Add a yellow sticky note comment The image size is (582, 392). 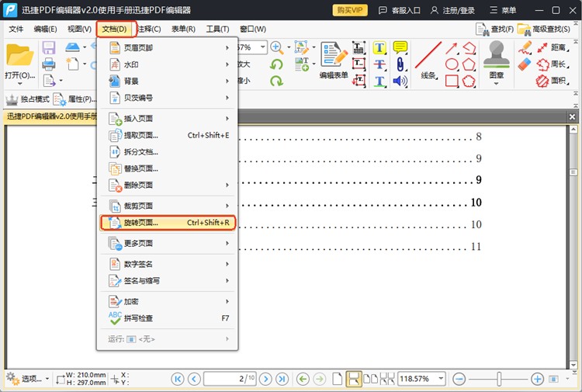coord(400,47)
